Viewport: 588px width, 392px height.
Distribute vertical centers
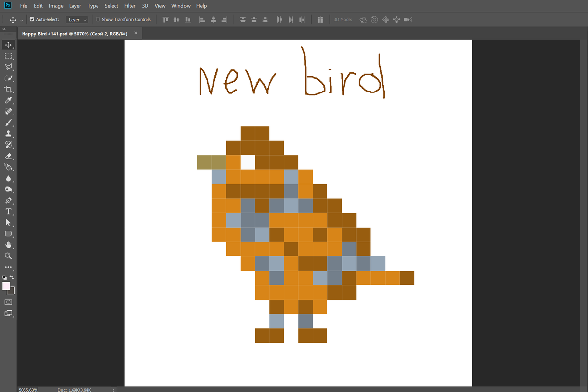[x=254, y=20]
